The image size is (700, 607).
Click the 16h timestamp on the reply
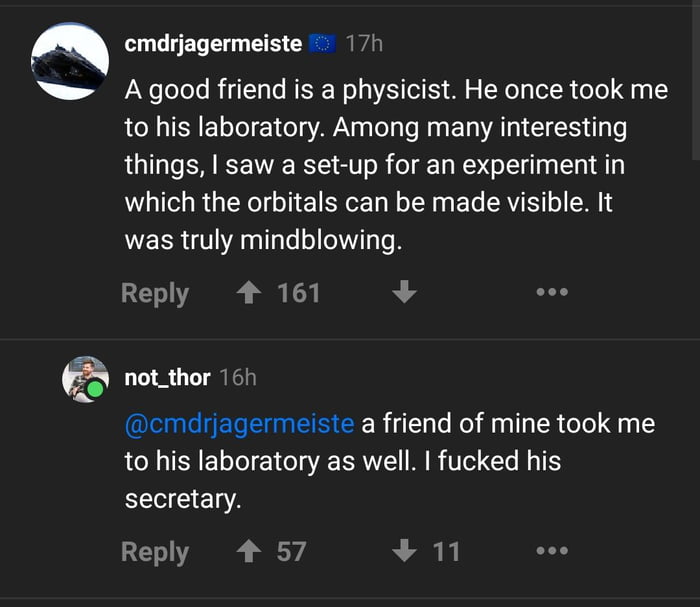pos(237,377)
